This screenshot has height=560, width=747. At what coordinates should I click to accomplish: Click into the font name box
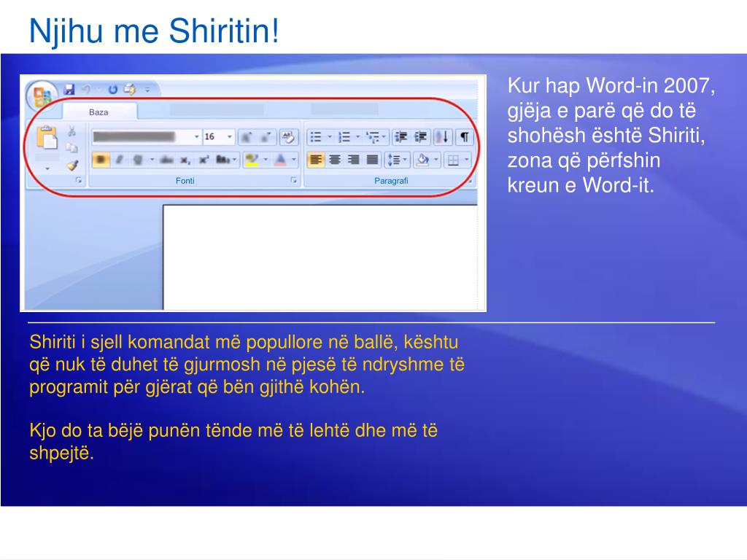[x=142, y=137]
